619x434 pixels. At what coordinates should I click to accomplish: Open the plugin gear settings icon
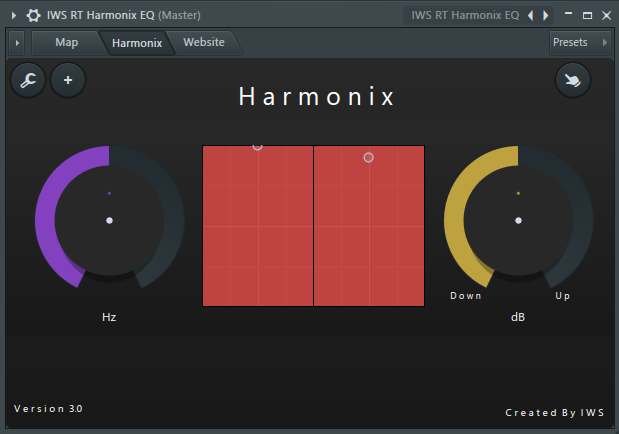coord(33,15)
